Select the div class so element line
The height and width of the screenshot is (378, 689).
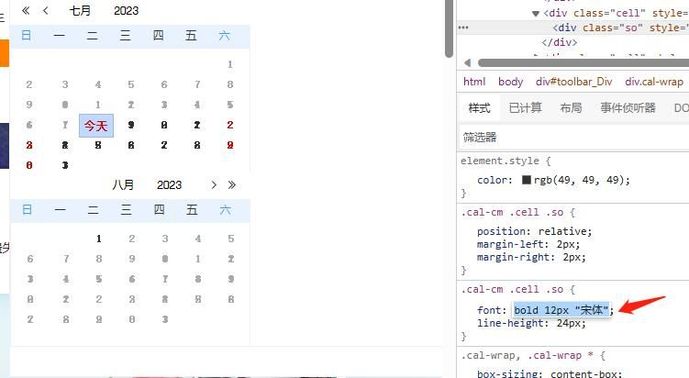(620, 28)
